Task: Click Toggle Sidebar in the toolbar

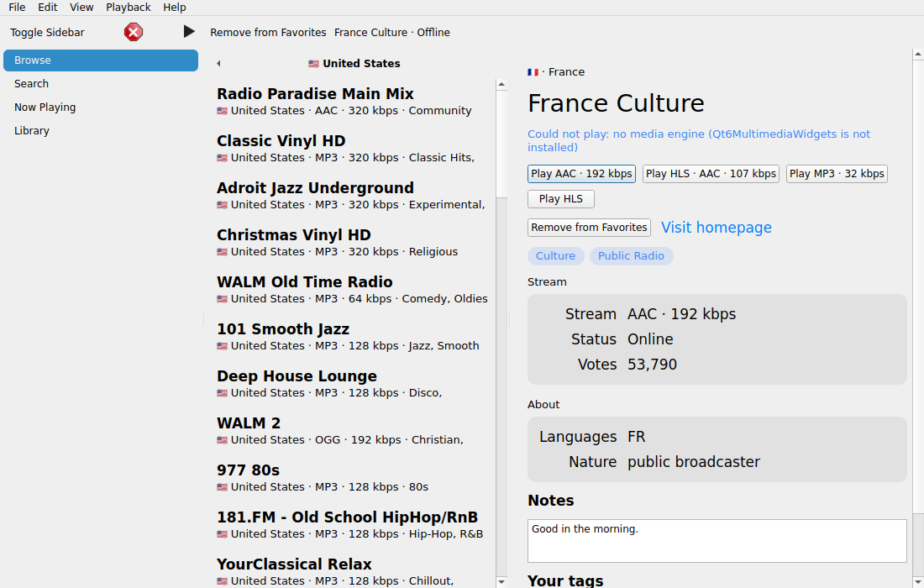Action: [47, 33]
